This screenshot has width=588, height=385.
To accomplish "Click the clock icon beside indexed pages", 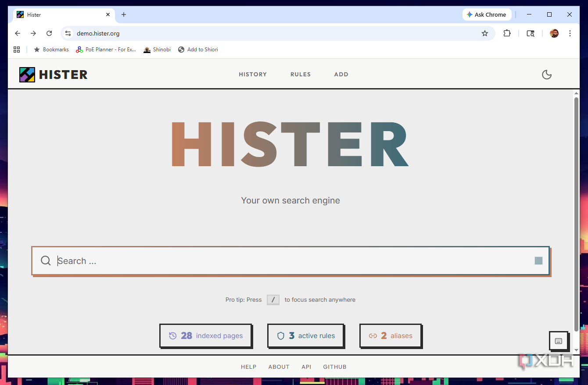I will click(173, 336).
